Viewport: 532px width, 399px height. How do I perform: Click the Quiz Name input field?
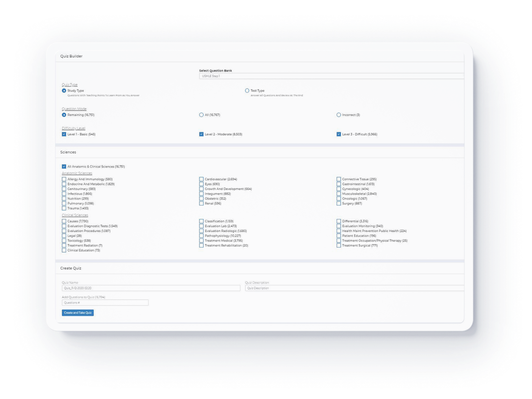tap(151, 288)
